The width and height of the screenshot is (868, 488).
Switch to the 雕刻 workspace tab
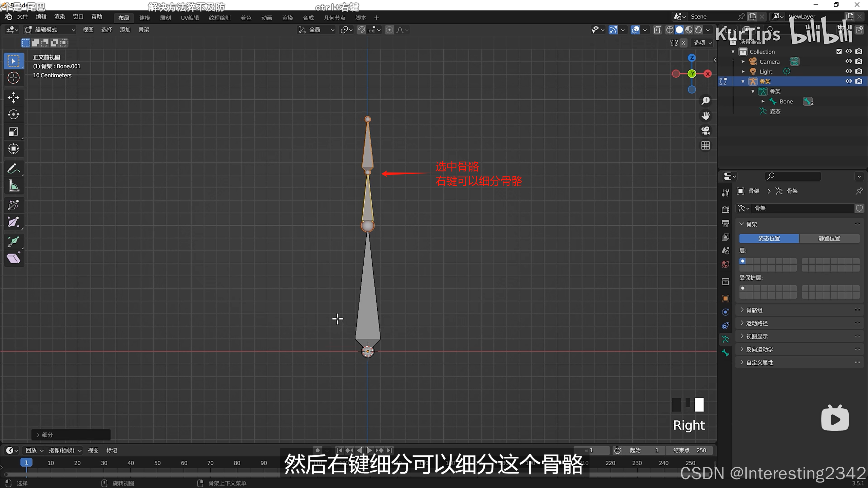(165, 18)
